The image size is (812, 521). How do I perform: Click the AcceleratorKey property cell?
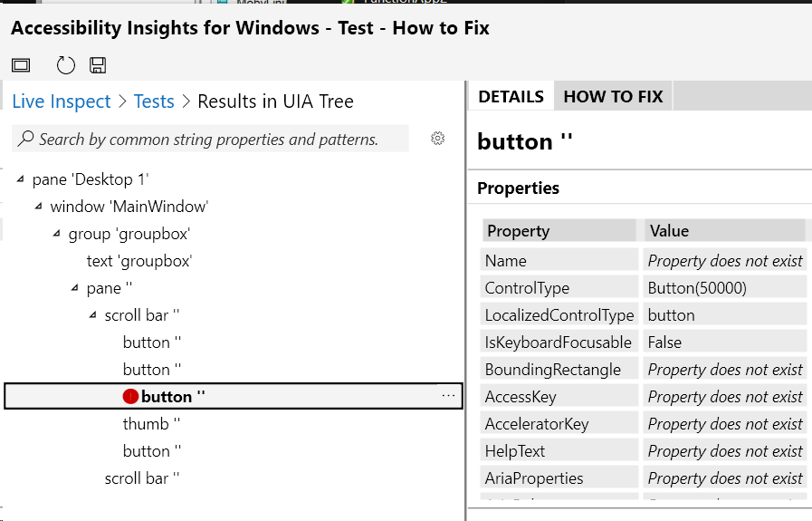[x=559, y=424]
